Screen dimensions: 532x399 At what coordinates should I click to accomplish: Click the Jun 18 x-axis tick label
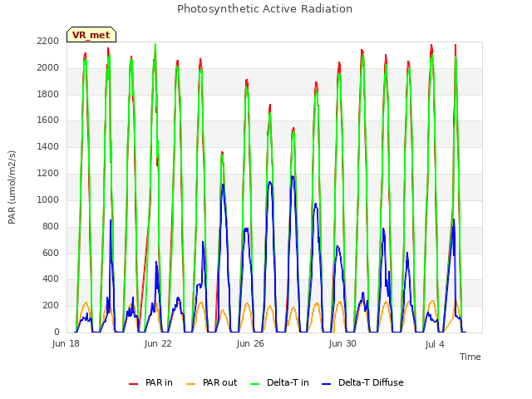(x=66, y=344)
